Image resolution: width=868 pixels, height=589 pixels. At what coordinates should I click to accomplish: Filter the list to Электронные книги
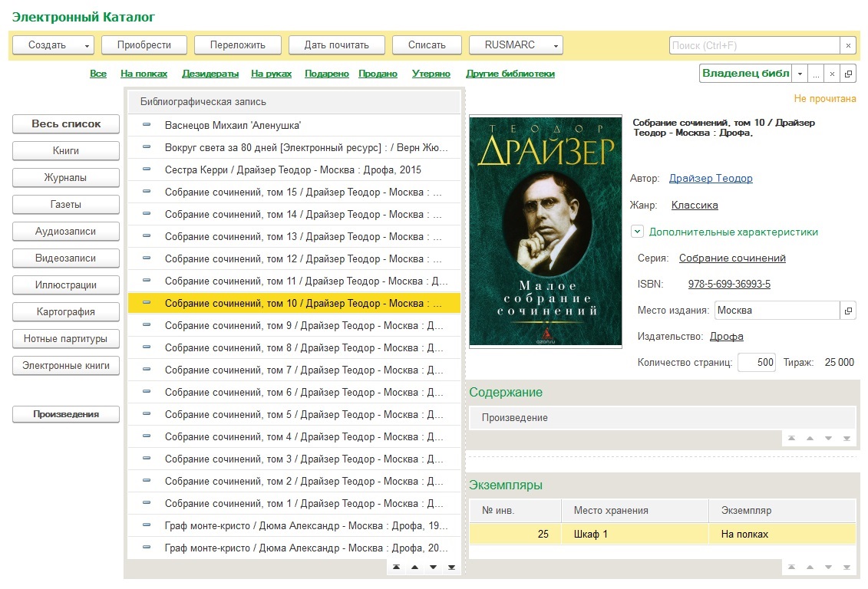pyautogui.click(x=66, y=365)
